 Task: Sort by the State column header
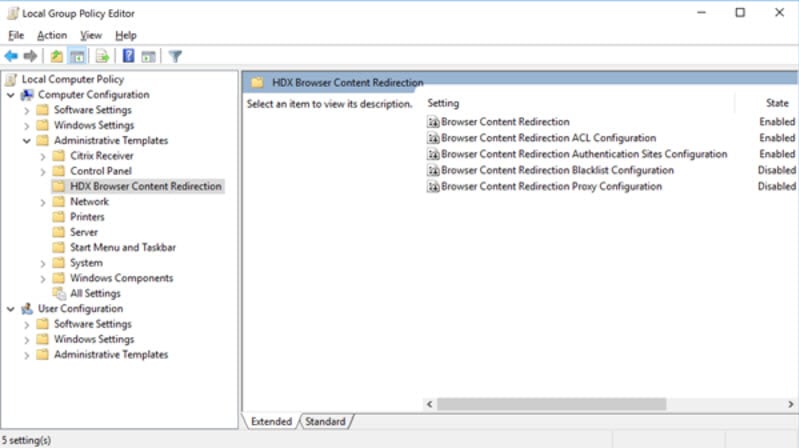tap(777, 103)
